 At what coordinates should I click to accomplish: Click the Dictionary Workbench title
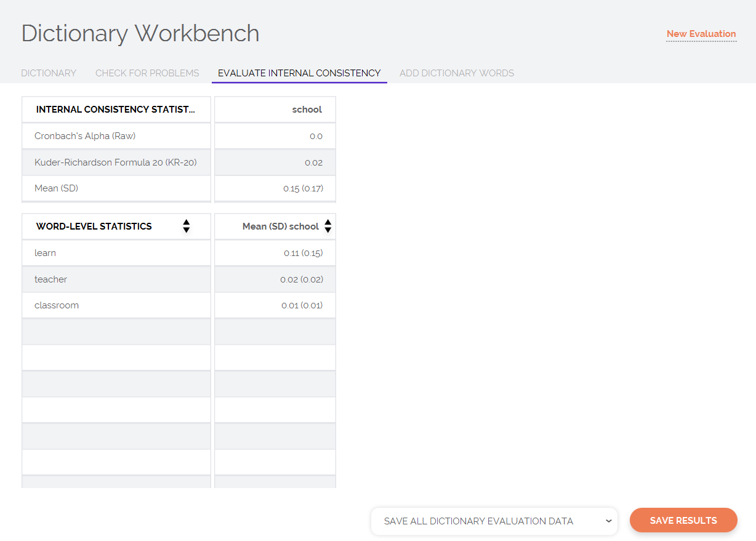coord(140,33)
